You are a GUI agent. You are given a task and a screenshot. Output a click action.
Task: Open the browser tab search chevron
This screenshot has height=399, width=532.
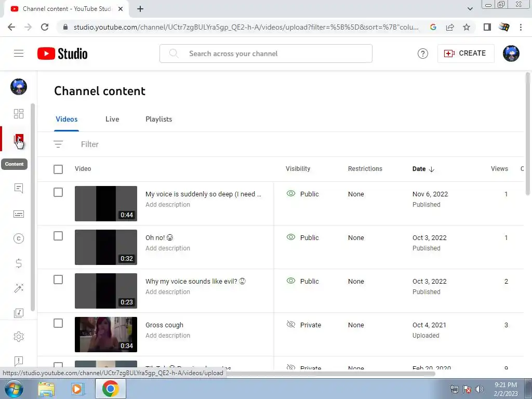point(470,9)
